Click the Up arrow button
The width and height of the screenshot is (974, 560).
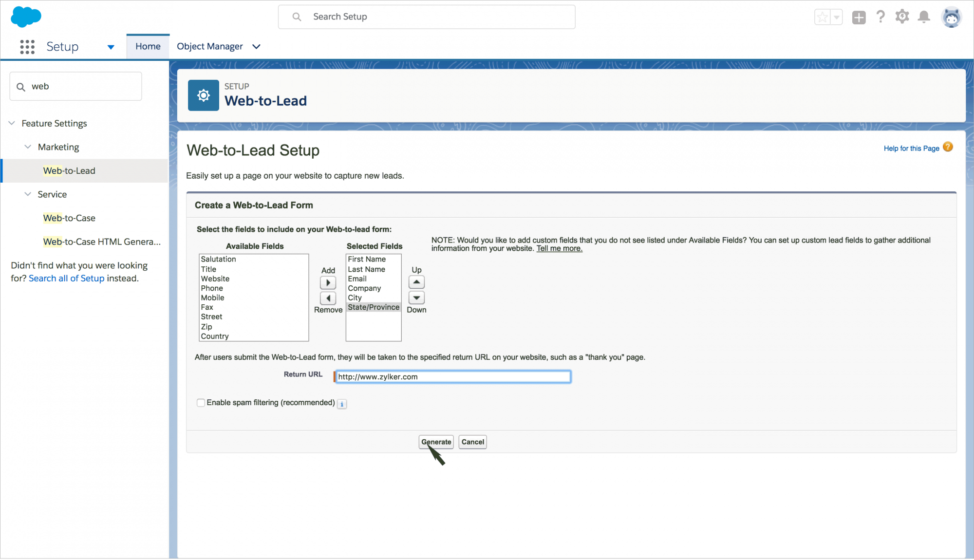[x=416, y=282]
